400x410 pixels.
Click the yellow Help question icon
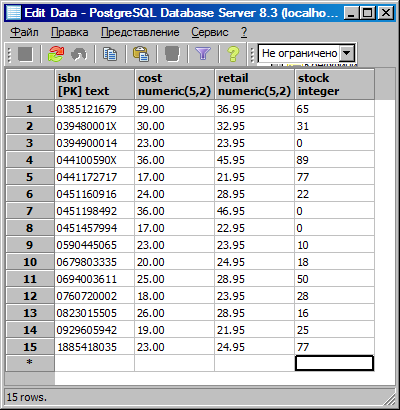[x=233, y=54]
